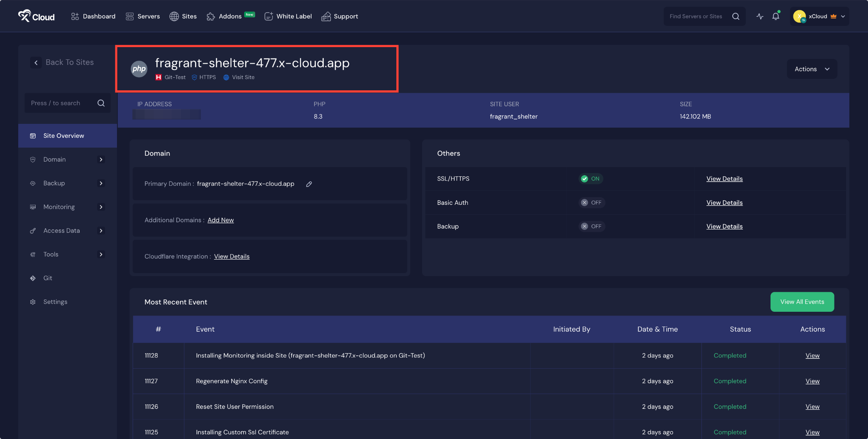Click the search magnifier in top bar

click(736, 17)
